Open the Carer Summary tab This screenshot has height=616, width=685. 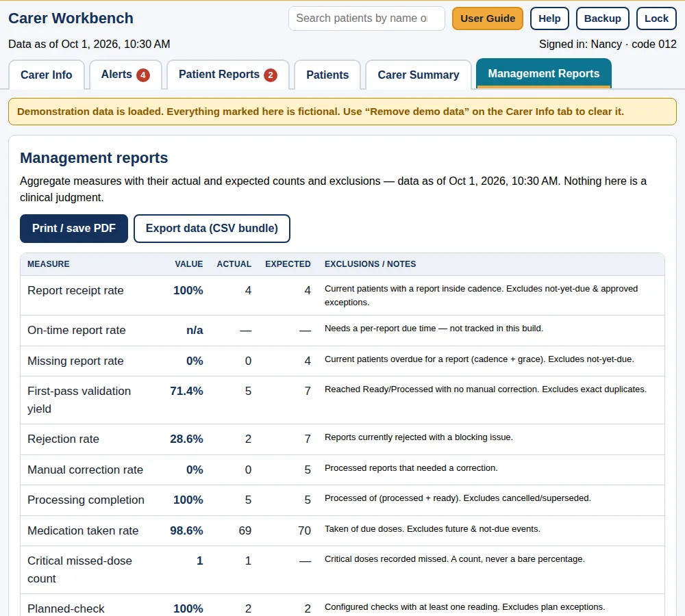pos(418,75)
